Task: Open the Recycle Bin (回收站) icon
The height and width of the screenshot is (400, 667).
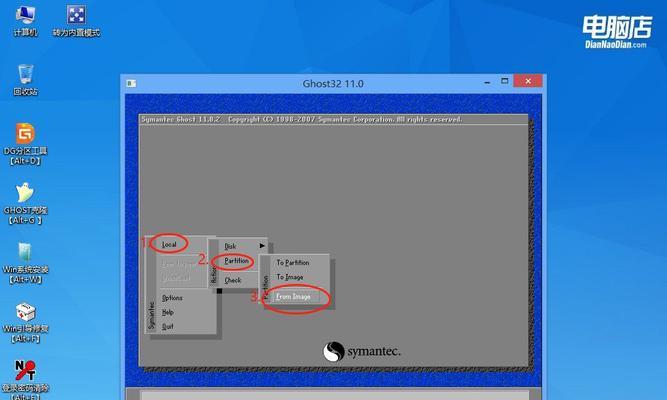Action: click(26, 80)
